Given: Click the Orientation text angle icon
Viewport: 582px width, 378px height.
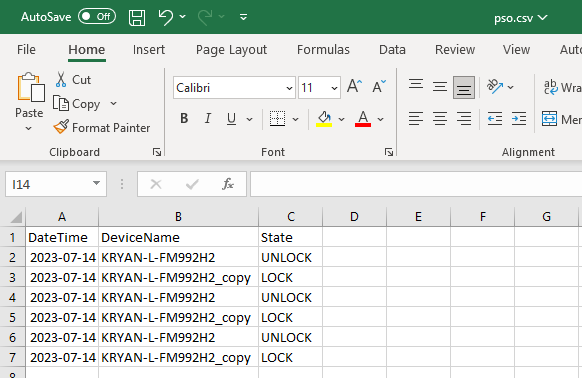Looking at the screenshot, I should pos(495,87).
